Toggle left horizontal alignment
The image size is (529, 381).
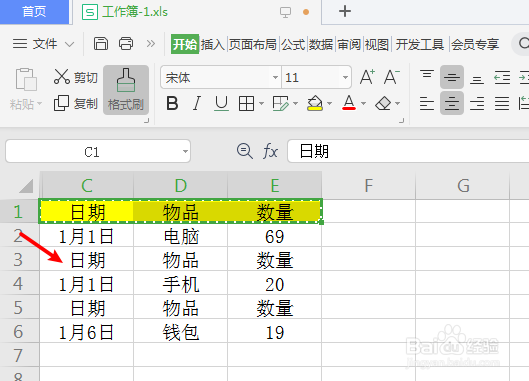427,103
